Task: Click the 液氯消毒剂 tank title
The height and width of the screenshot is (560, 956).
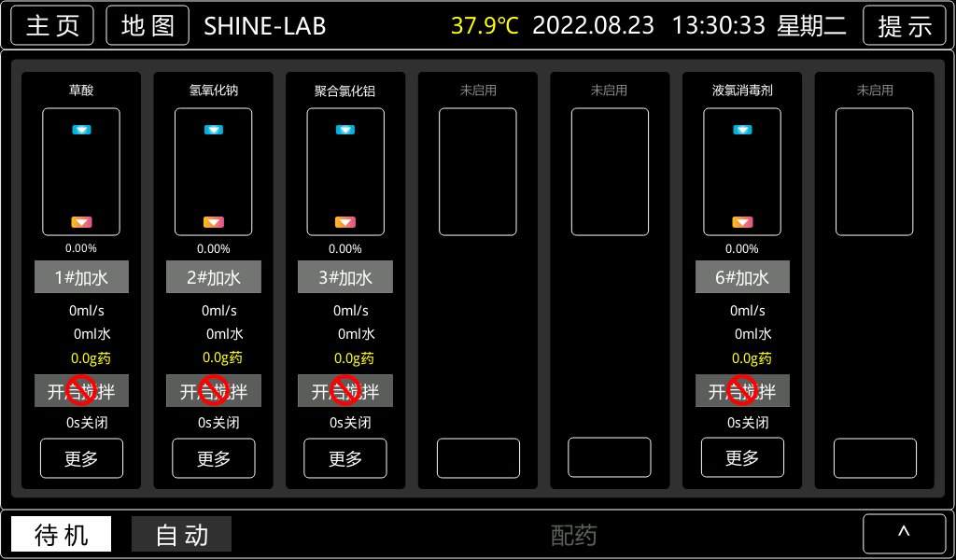Action: tap(742, 91)
